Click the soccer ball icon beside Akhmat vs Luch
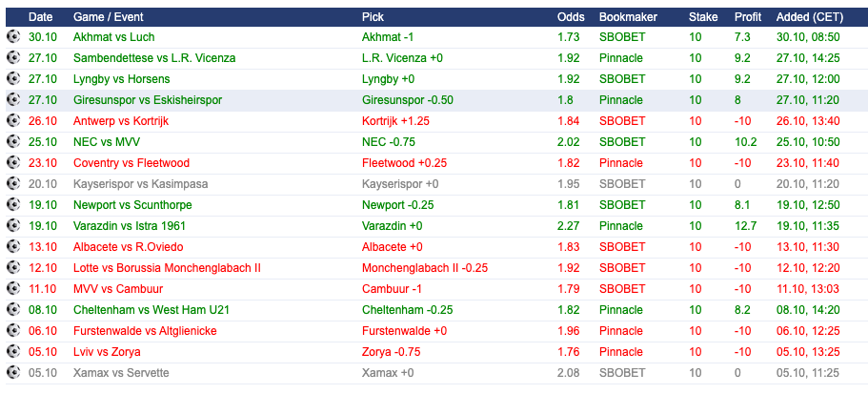Image resolution: width=868 pixels, height=394 pixels. click(13, 36)
